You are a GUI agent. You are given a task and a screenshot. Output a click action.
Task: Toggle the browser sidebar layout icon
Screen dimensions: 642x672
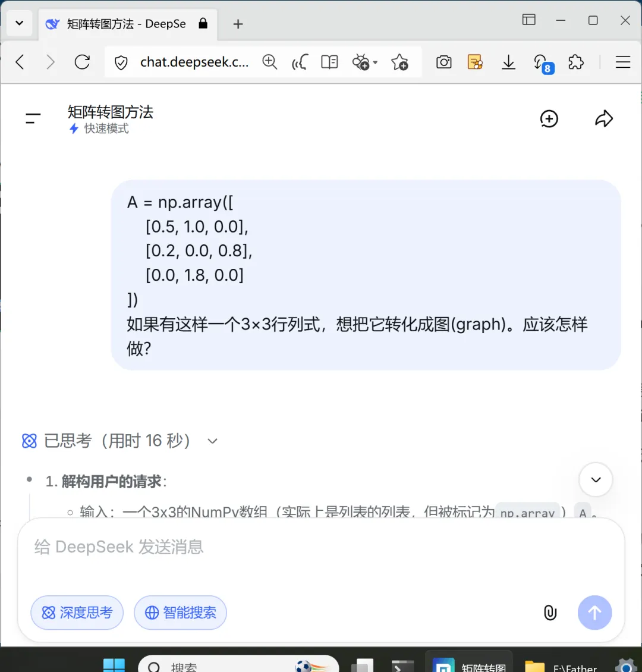click(529, 20)
